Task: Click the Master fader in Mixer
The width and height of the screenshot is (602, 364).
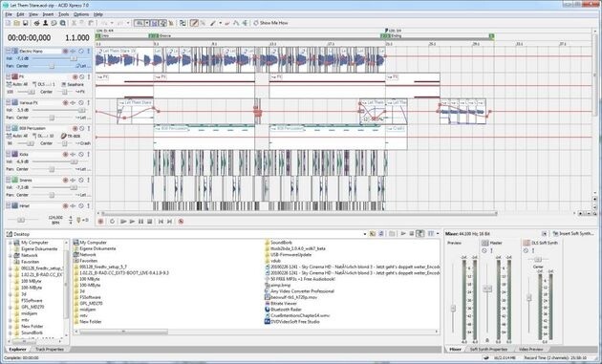Action: tap(487, 289)
